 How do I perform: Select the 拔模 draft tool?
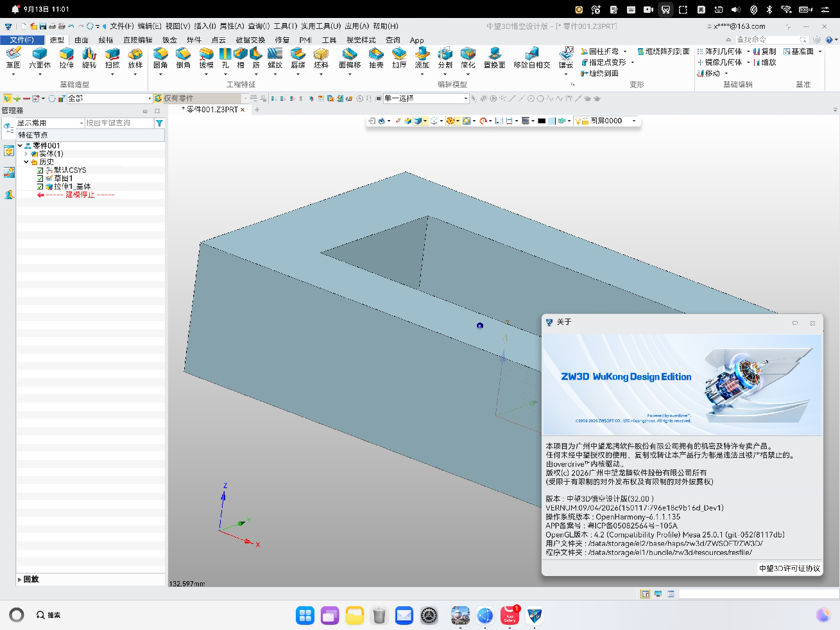[206, 58]
